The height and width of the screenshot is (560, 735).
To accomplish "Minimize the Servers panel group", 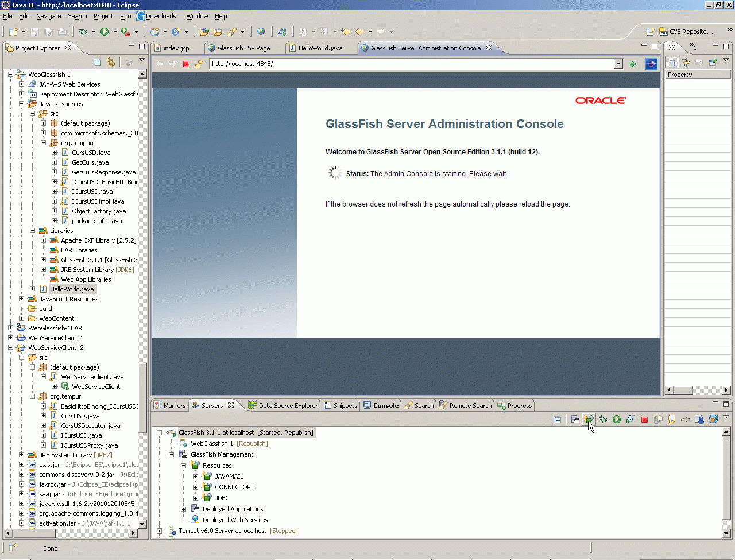I will tap(715, 403).
